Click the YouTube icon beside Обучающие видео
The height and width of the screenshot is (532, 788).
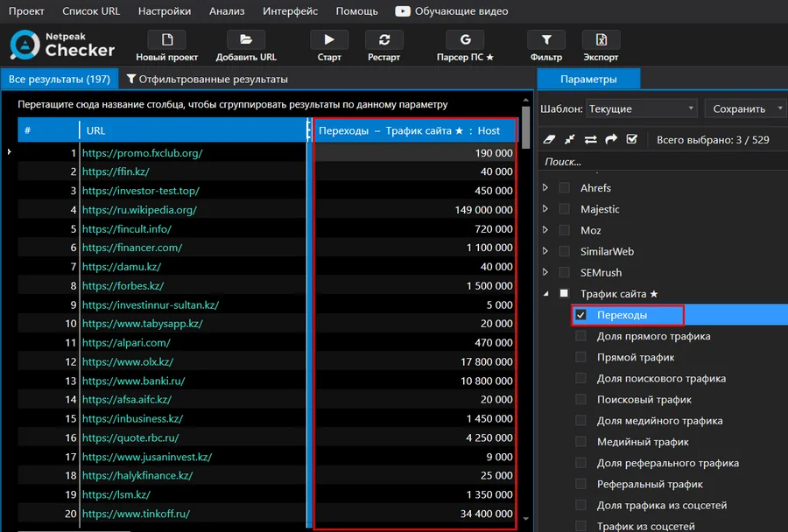[403, 11]
